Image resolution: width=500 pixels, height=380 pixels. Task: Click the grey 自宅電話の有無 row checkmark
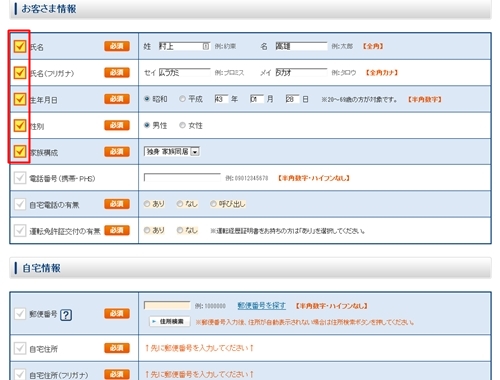coord(20,204)
